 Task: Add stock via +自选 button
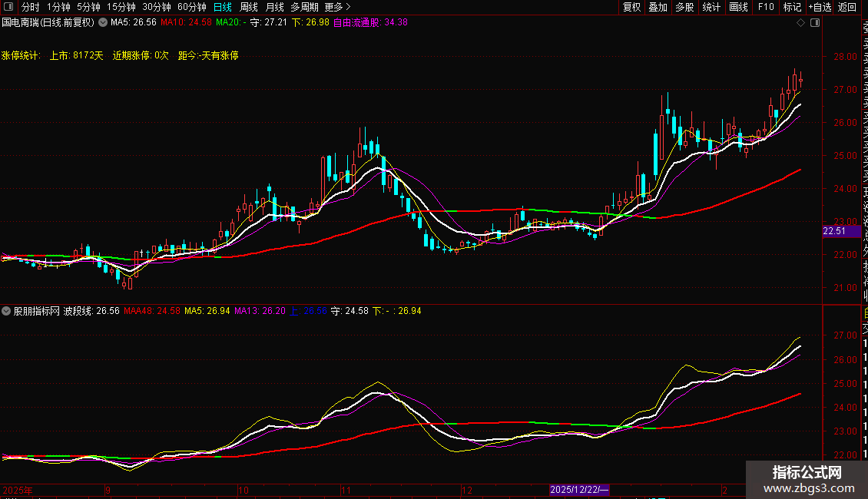[820, 7]
